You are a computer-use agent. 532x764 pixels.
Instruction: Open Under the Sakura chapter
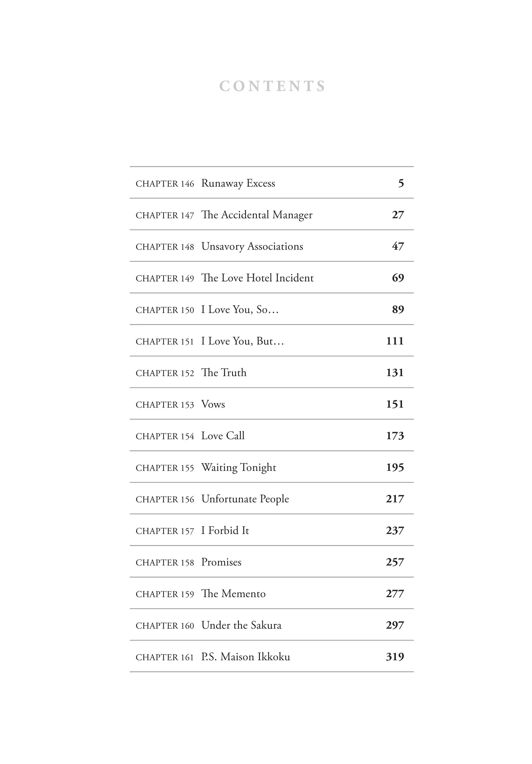pos(271,625)
